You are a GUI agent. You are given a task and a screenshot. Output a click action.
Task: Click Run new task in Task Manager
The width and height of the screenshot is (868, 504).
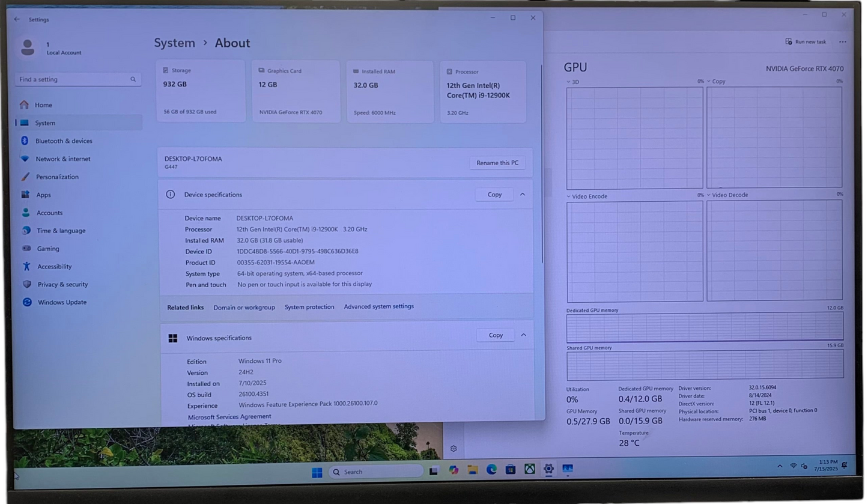point(806,41)
